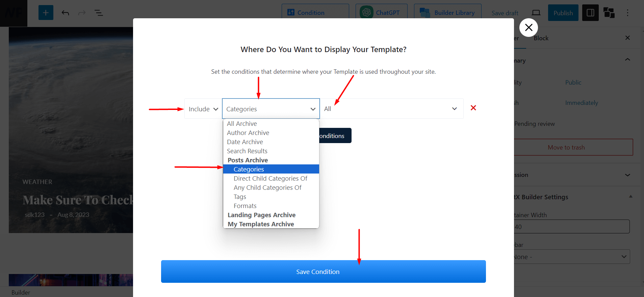This screenshot has height=297, width=644.
Task: Remove condition with the red X icon
Action: [473, 108]
